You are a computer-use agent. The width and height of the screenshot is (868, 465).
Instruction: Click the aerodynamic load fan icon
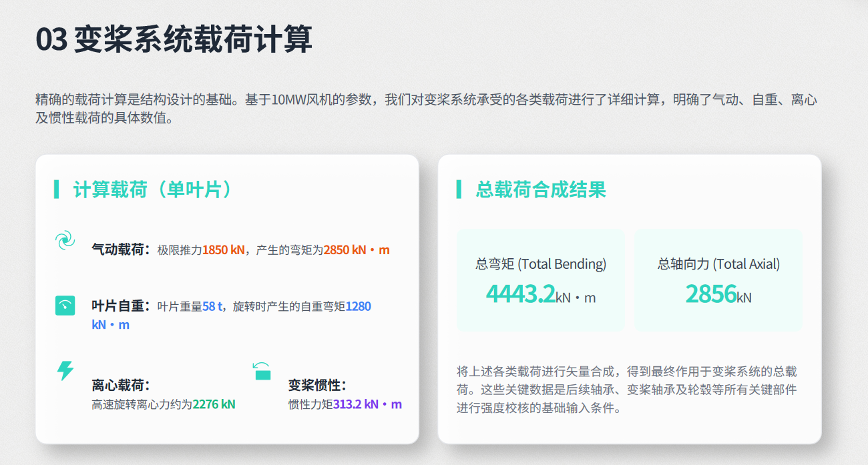point(65,240)
